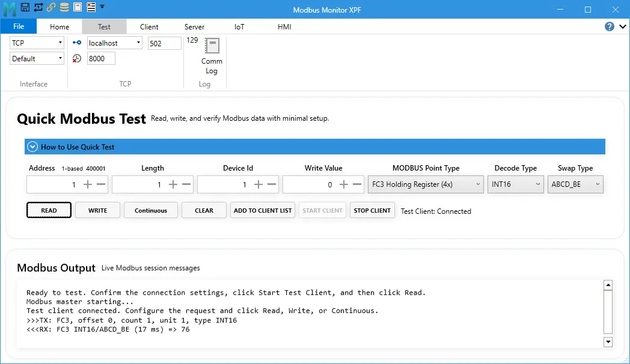Click the START CLIENT button
The image size is (630, 364).
322,210
